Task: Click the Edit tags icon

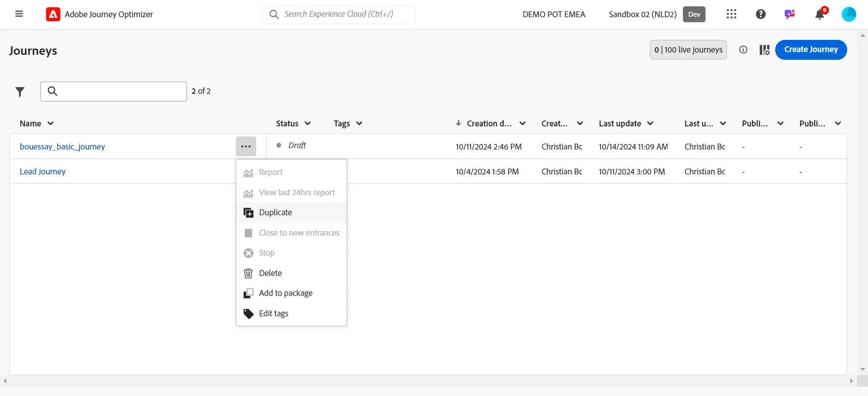Action: pyautogui.click(x=248, y=314)
